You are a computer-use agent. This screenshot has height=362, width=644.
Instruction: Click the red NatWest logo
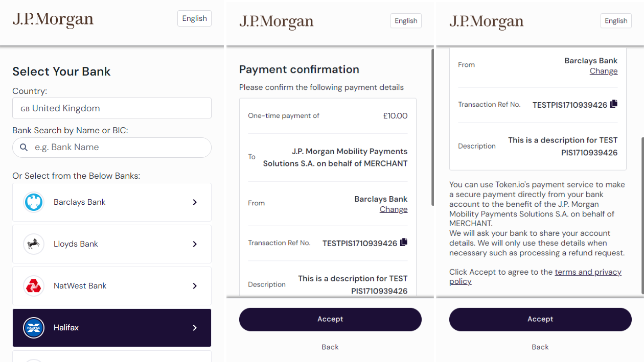[x=34, y=286]
